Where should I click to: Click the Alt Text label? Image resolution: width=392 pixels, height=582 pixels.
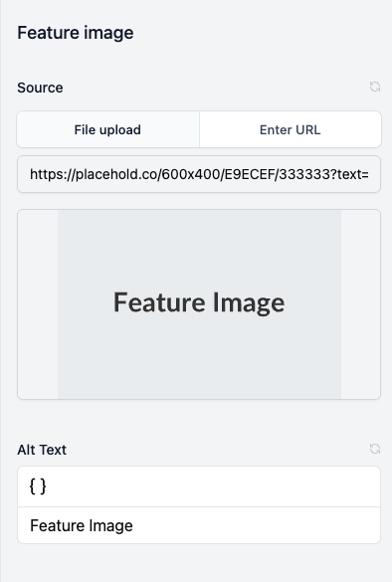click(42, 450)
